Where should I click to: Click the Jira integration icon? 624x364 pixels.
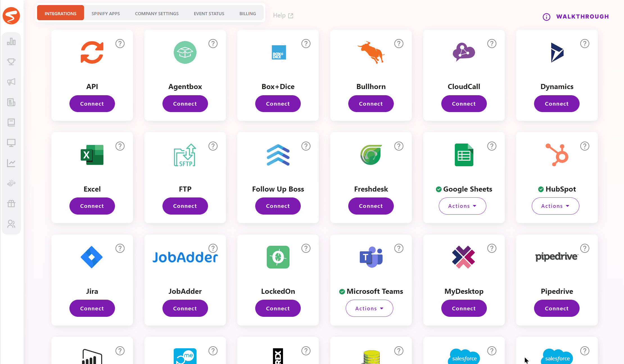(x=92, y=257)
